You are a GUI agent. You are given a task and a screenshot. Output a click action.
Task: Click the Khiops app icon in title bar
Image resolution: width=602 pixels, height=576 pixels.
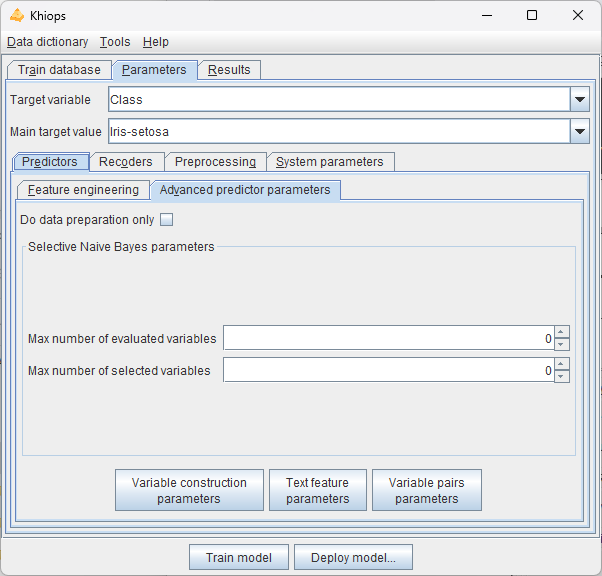[x=17, y=16]
